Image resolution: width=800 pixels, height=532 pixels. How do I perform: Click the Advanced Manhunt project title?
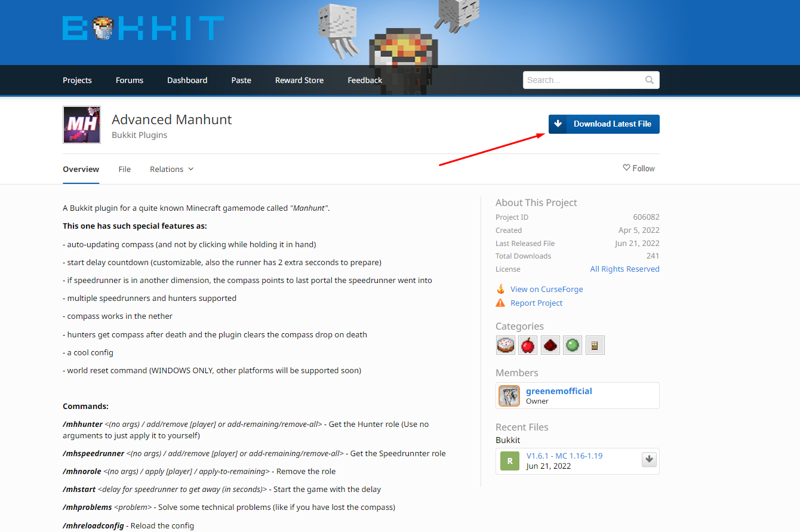[172, 119]
